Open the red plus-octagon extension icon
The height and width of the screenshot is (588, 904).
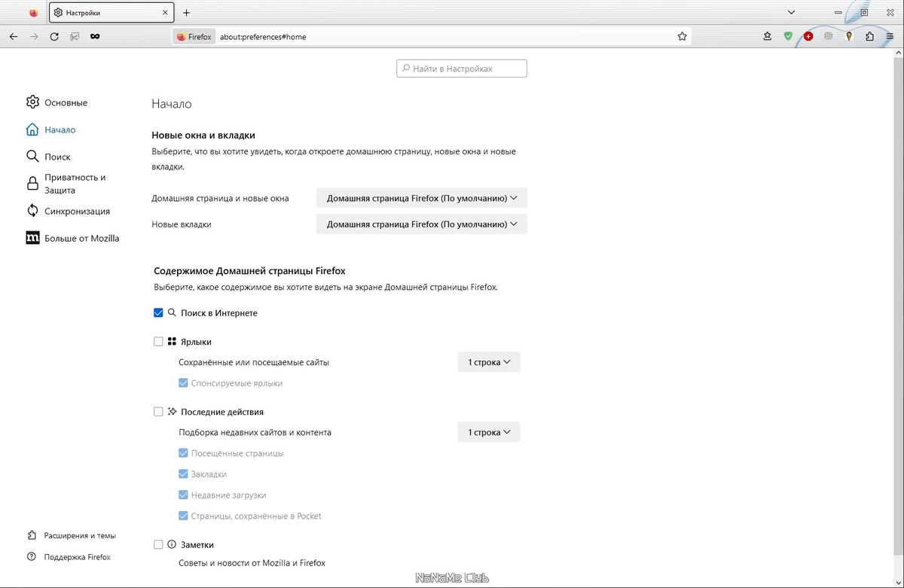(x=808, y=36)
